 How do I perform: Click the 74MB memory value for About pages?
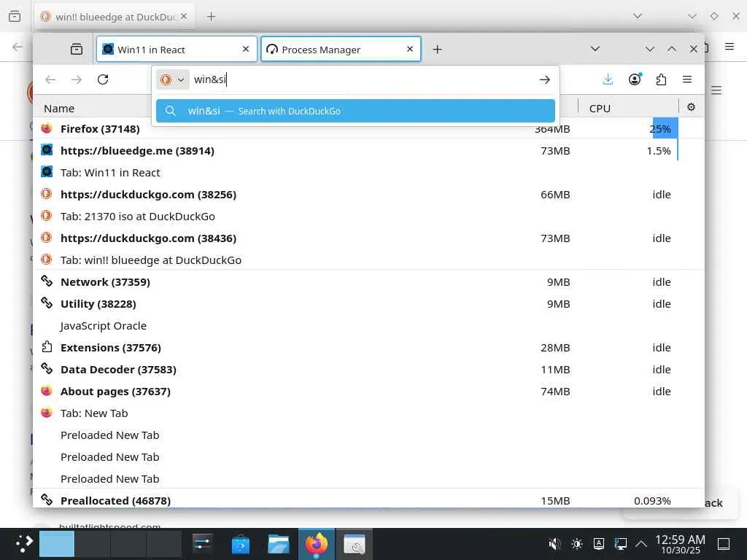[555, 392]
